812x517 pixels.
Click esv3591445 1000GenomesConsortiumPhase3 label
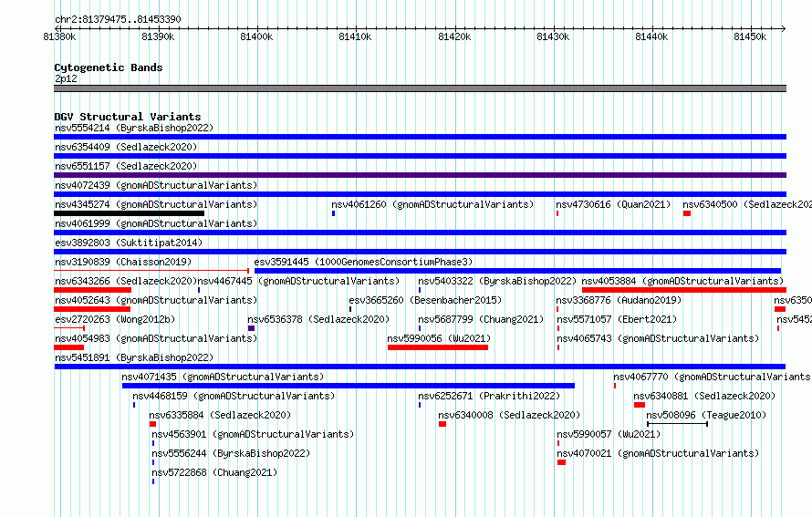pyautogui.click(x=363, y=262)
